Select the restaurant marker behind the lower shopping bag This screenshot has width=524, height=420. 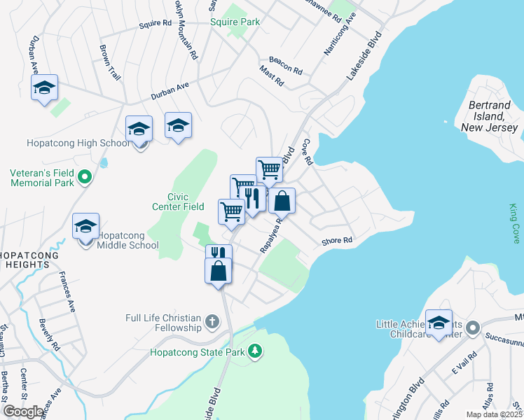point(219,252)
